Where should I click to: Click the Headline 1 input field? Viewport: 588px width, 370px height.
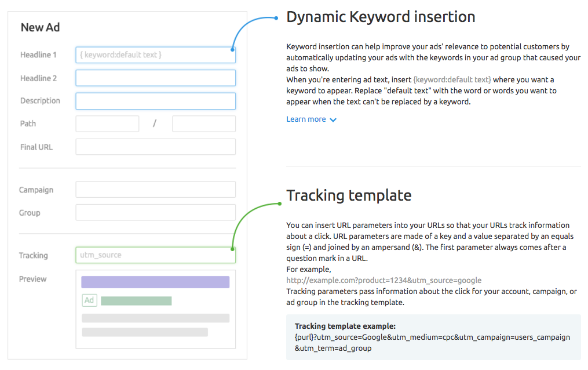(155, 55)
